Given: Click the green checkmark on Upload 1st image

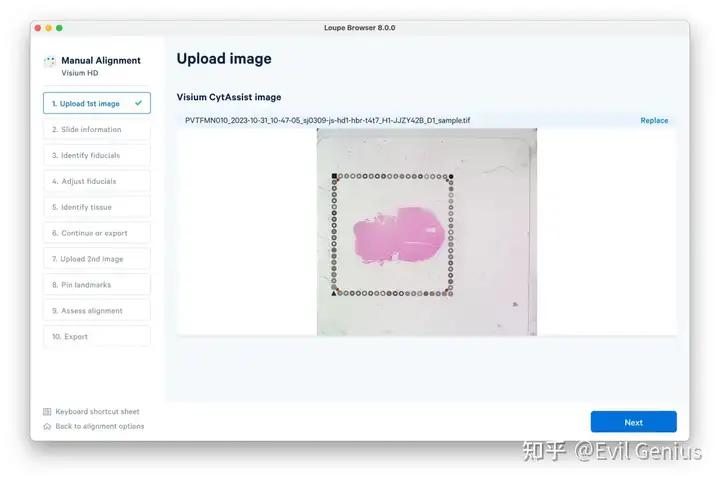Looking at the screenshot, I should click(138, 103).
